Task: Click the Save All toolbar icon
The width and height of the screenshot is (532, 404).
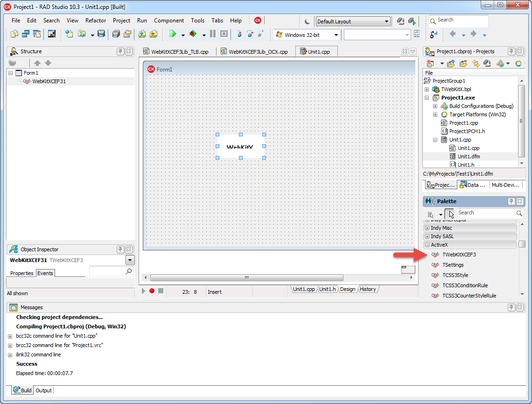Action: tap(116, 34)
